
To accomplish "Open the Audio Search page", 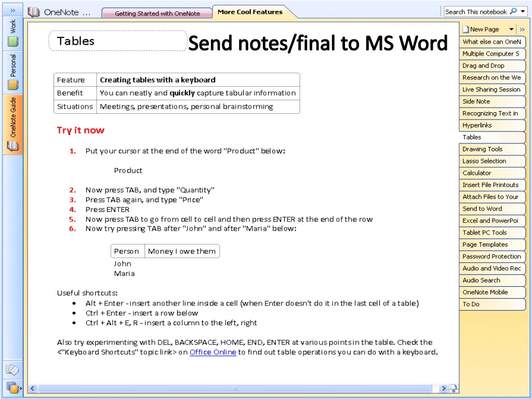I will (x=493, y=280).
